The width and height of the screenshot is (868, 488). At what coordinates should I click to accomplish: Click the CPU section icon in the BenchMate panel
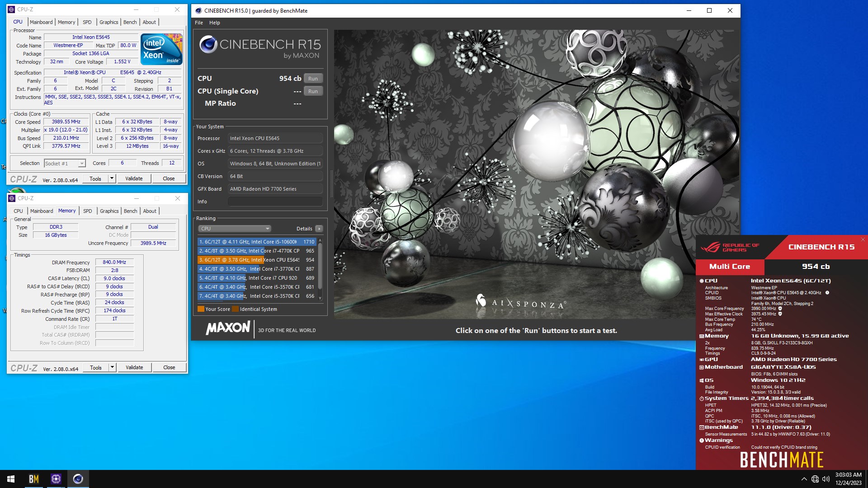tap(702, 281)
